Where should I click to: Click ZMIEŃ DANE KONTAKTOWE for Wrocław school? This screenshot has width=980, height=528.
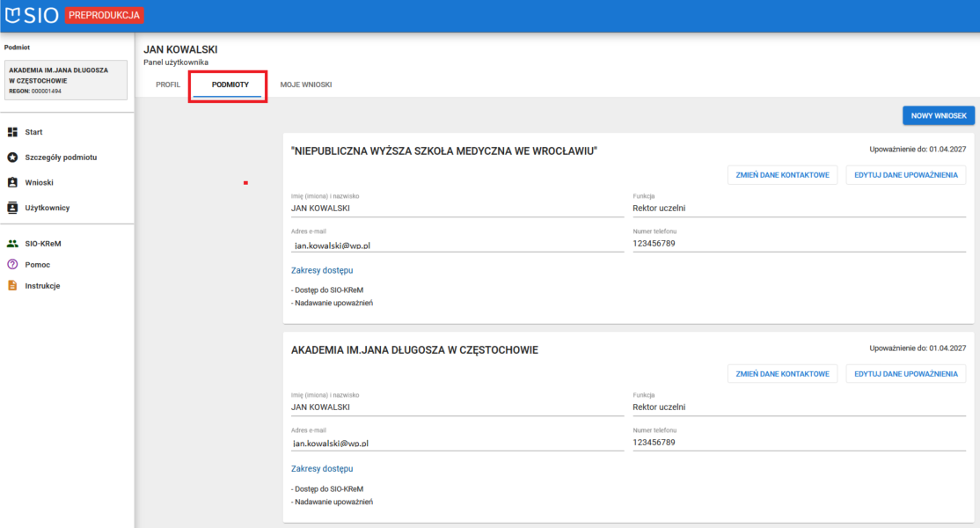(782, 175)
